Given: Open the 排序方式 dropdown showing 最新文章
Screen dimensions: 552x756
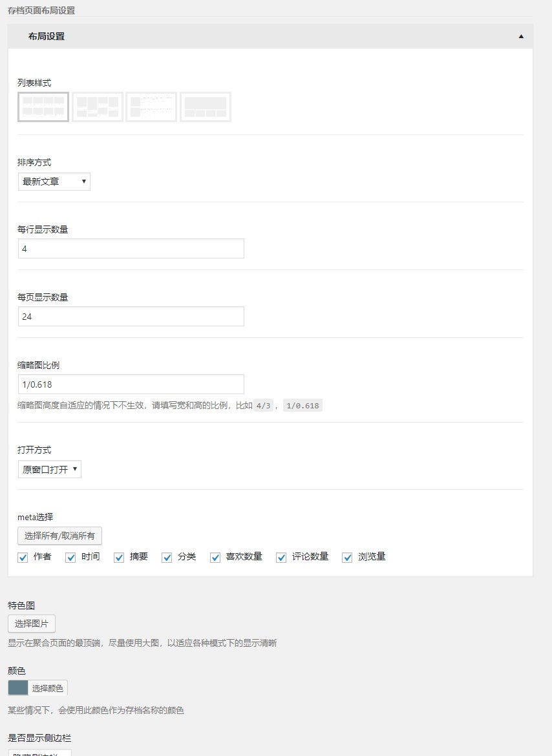Looking at the screenshot, I should coord(54,182).
